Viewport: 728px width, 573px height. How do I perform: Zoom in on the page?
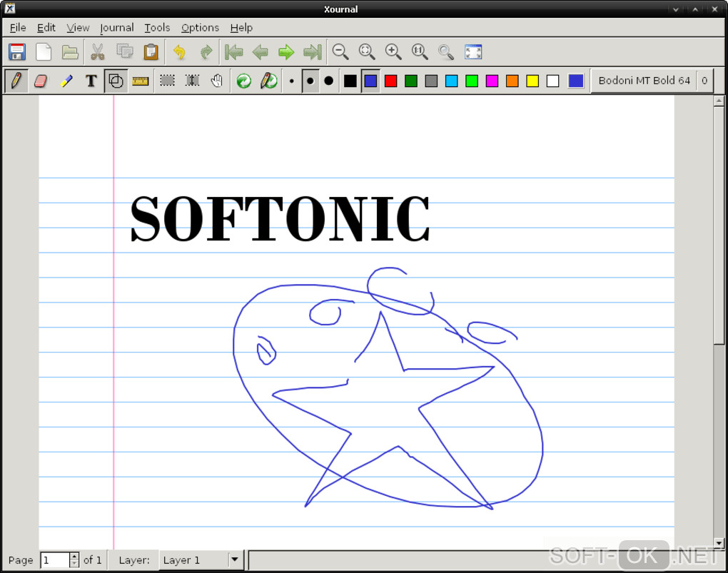point(393,52)
